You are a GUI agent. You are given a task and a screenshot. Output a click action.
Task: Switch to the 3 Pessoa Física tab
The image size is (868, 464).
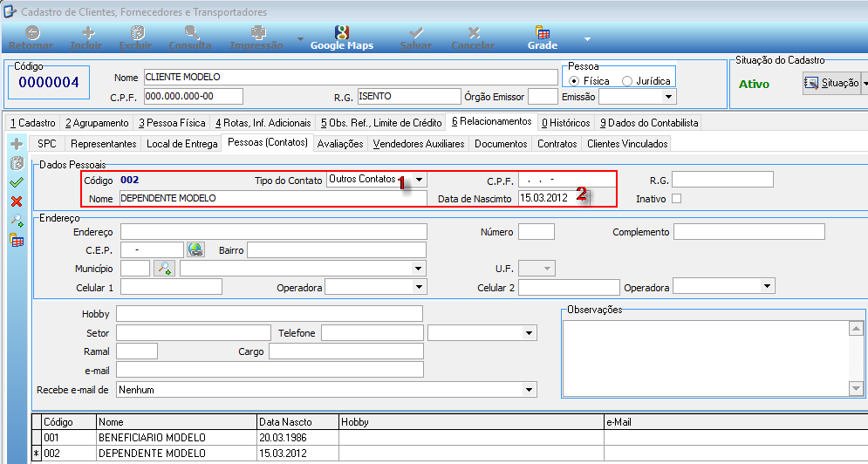pos(172,122)
